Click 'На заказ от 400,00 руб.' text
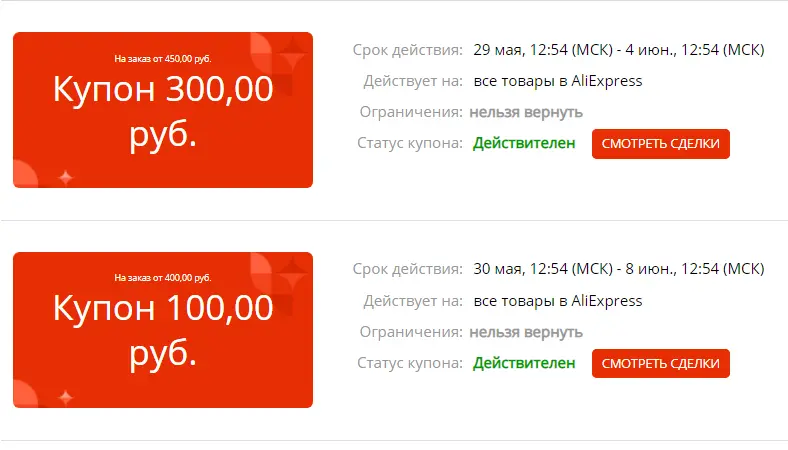The width and height of the screenshot is (788, 450). (163, 278)
